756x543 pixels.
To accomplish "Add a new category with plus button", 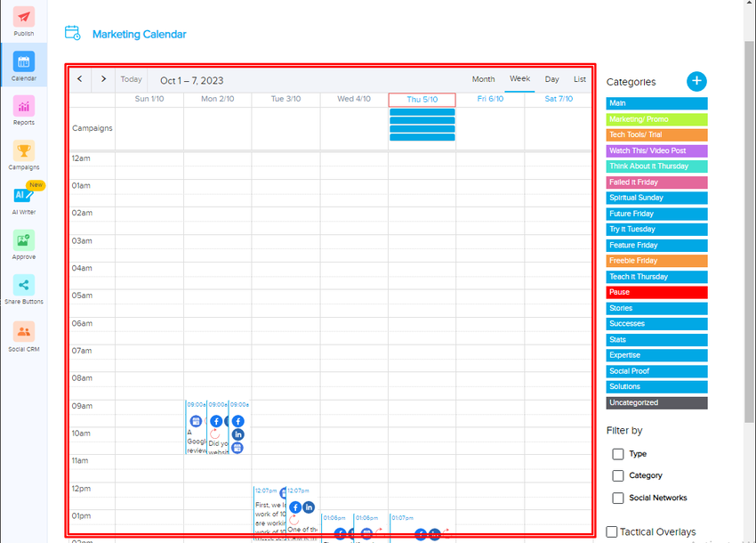I will point(696,81).
